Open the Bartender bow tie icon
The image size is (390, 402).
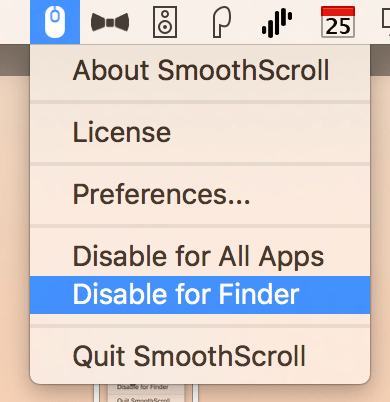coord(110,22)
